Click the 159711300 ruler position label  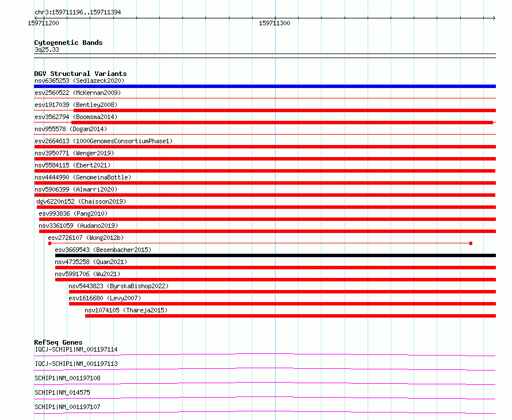point(274,23)
